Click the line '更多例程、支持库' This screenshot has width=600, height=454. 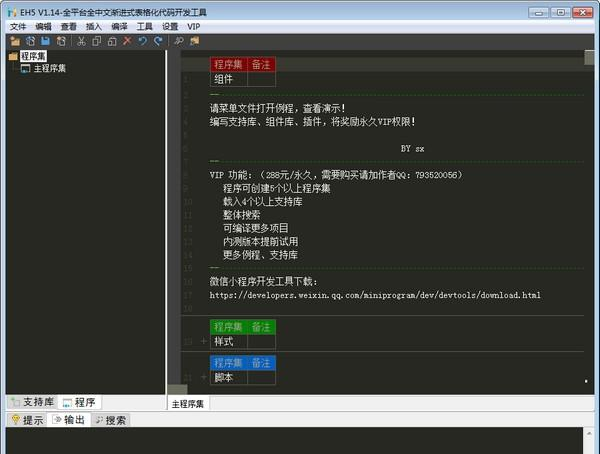(260, 255)
